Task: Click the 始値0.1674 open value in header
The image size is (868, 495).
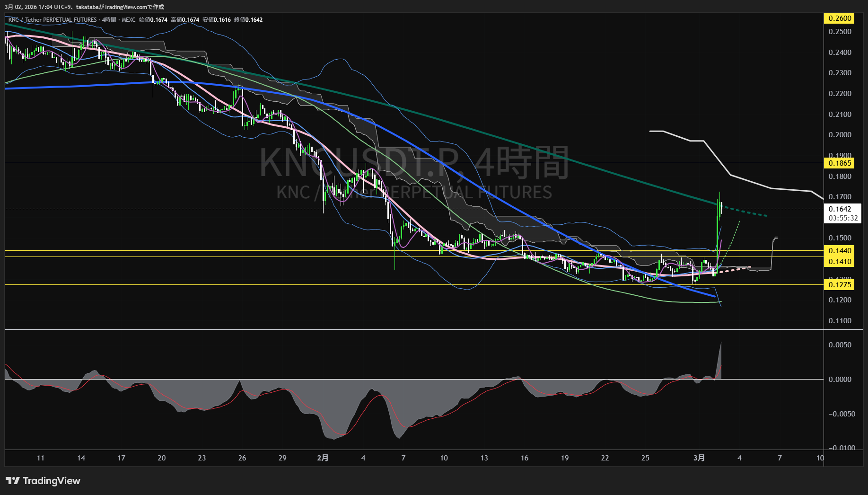Action: pos(153,20)
